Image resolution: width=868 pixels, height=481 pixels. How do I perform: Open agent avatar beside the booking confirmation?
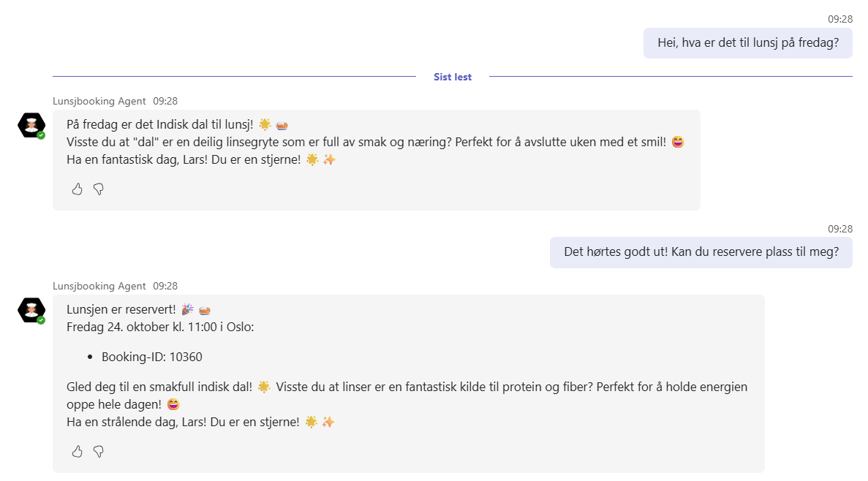[x=31, y=310]
